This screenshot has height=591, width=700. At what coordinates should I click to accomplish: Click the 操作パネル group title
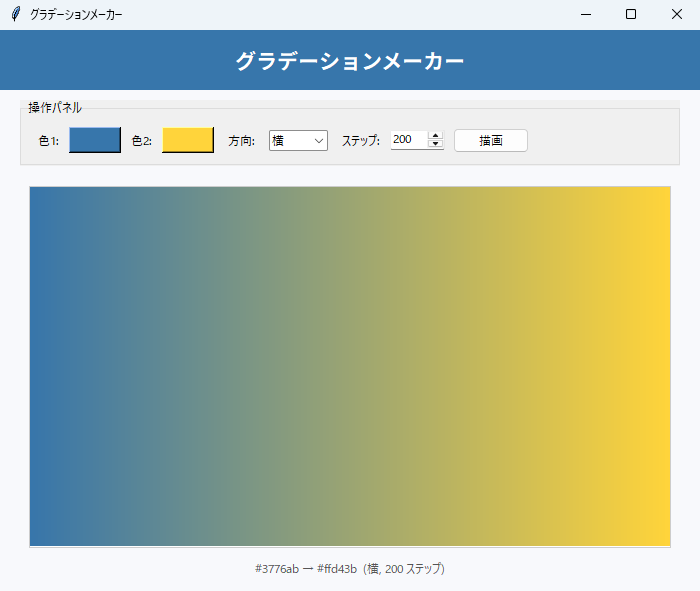click(55, 108)
